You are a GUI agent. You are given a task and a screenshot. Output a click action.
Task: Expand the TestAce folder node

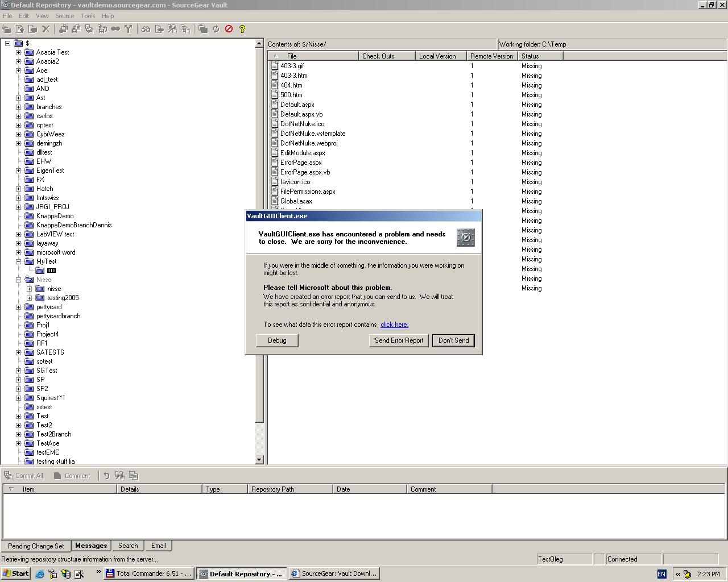tap(18, 443)
